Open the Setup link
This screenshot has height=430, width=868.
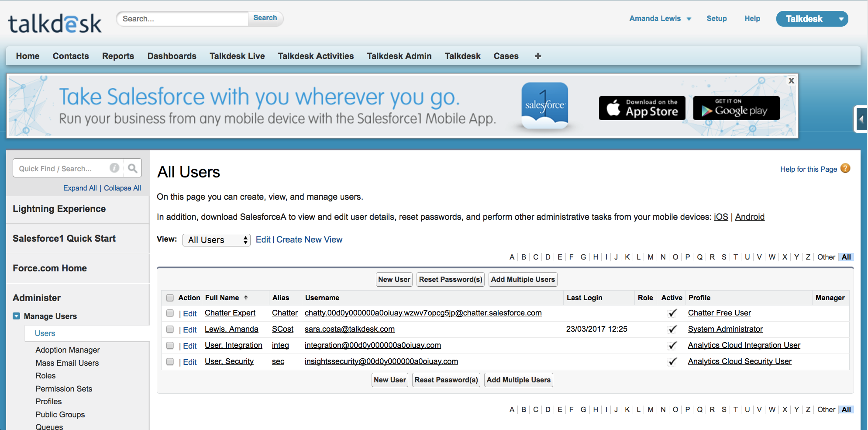[716, 18]
